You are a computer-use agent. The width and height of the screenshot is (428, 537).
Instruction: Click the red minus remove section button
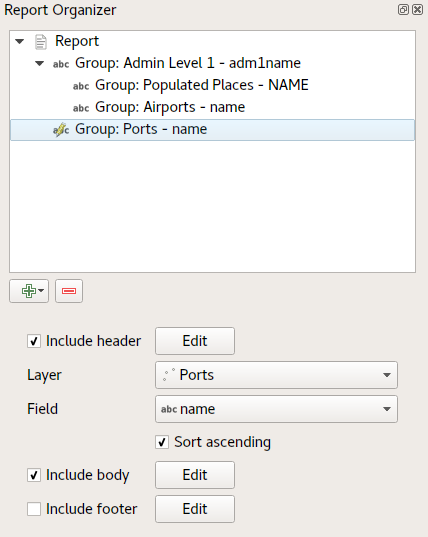tap(69, 291)
